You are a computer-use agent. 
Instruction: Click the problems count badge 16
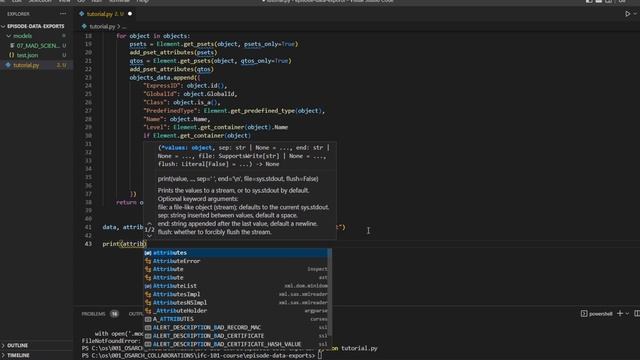[x=114, y=314]
